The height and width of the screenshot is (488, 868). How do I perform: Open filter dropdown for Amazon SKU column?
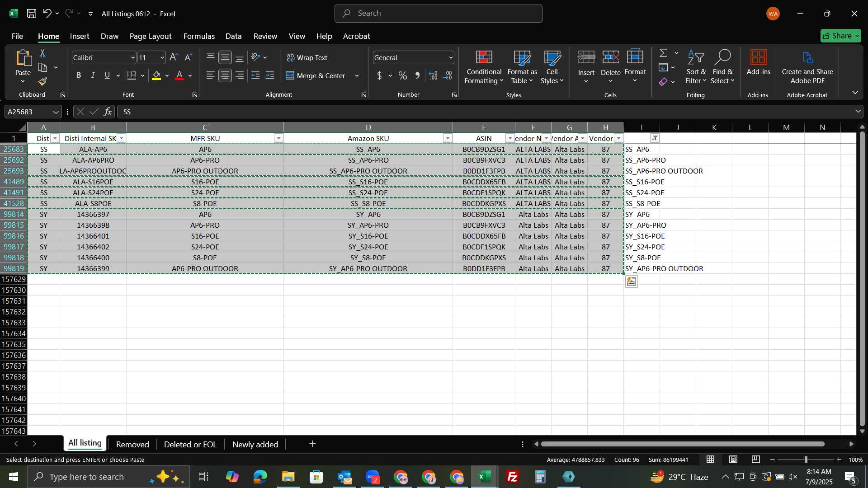448,138
